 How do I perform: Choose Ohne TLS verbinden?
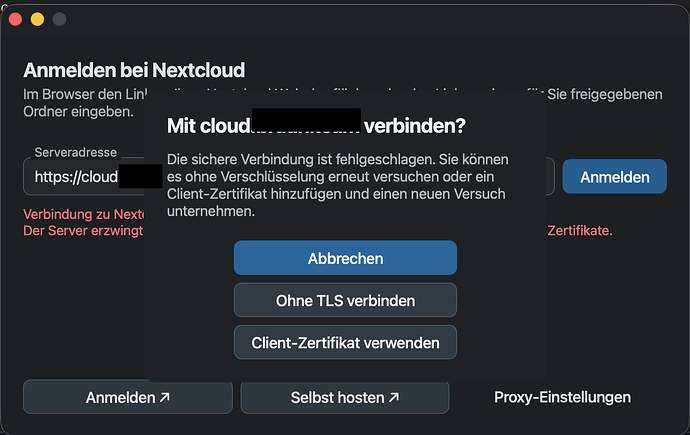pyautogui.click(x=345, y=300)
